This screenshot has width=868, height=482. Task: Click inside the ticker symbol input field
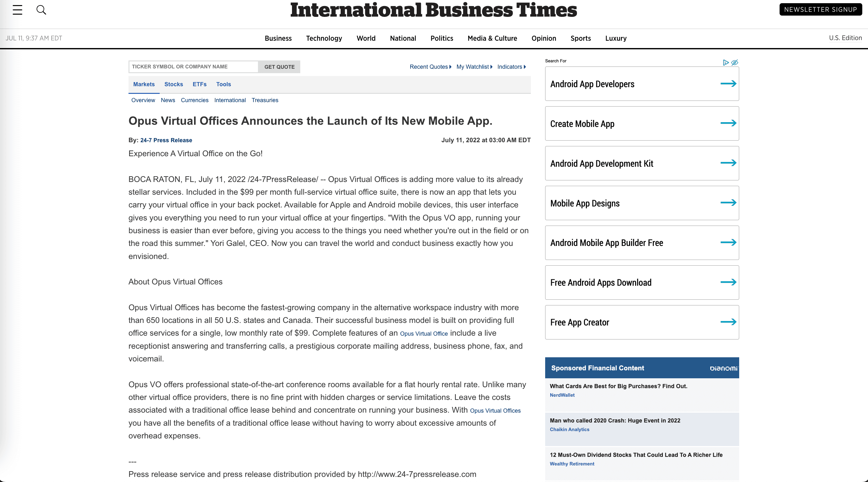pos(193,66)
